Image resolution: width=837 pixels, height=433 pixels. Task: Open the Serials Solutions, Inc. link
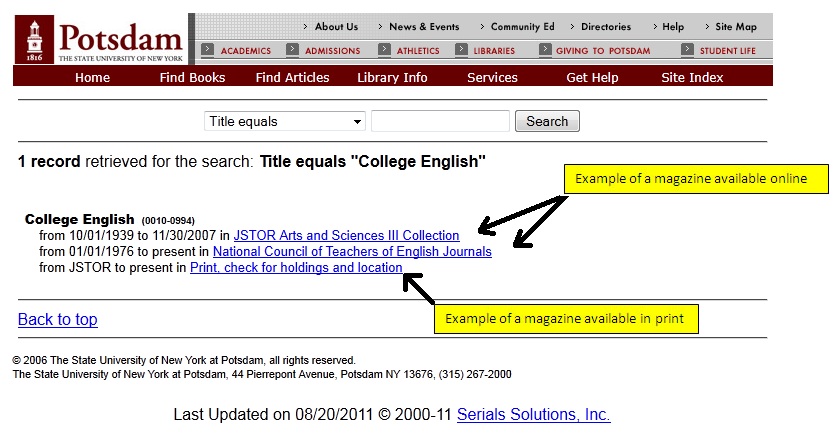534,414
